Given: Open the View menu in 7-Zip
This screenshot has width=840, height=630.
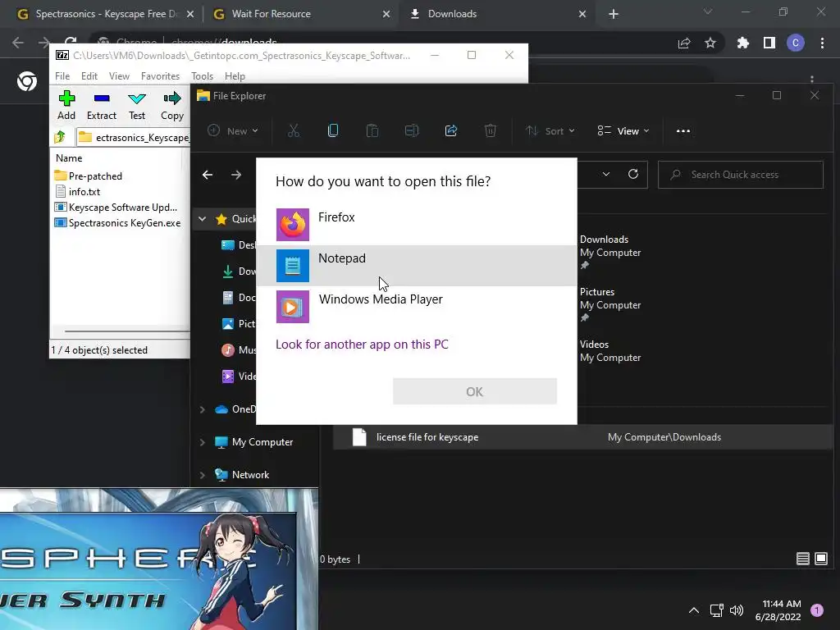Looking at the screenshot, I should (x=119, y=76).
